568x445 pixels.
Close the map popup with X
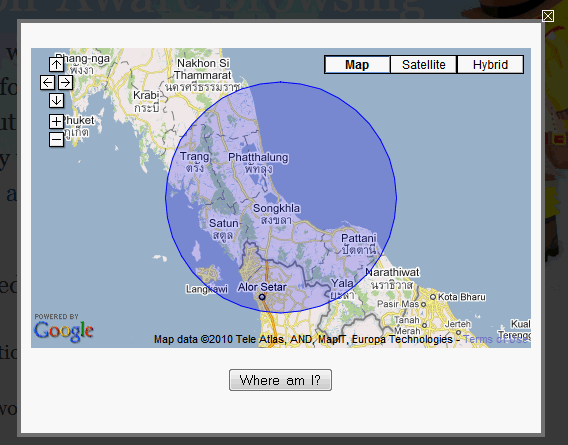point(548,16)
